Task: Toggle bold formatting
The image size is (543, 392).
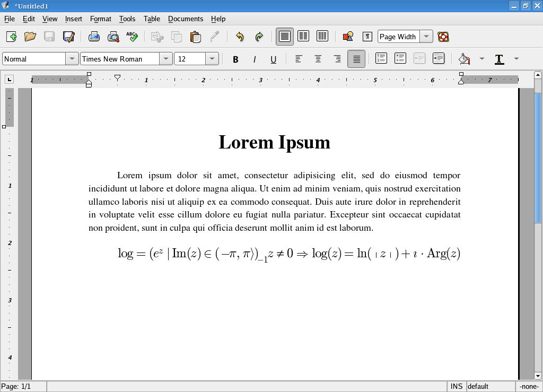Action: coord(235,59)
